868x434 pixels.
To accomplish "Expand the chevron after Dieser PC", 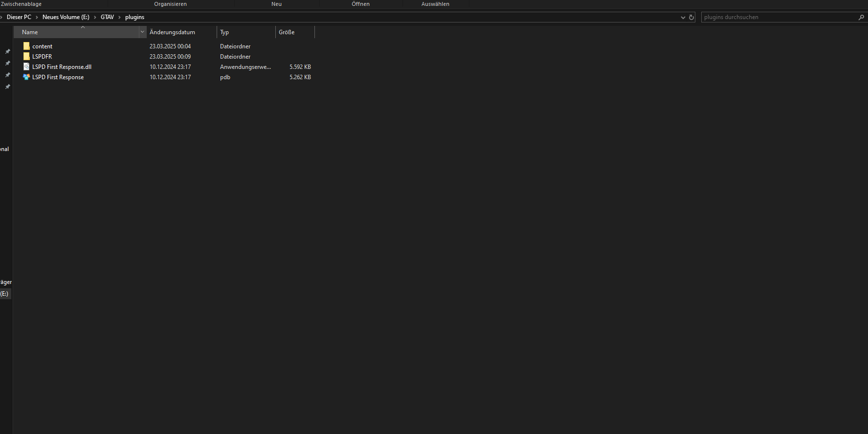I will (x=37, y=17).
